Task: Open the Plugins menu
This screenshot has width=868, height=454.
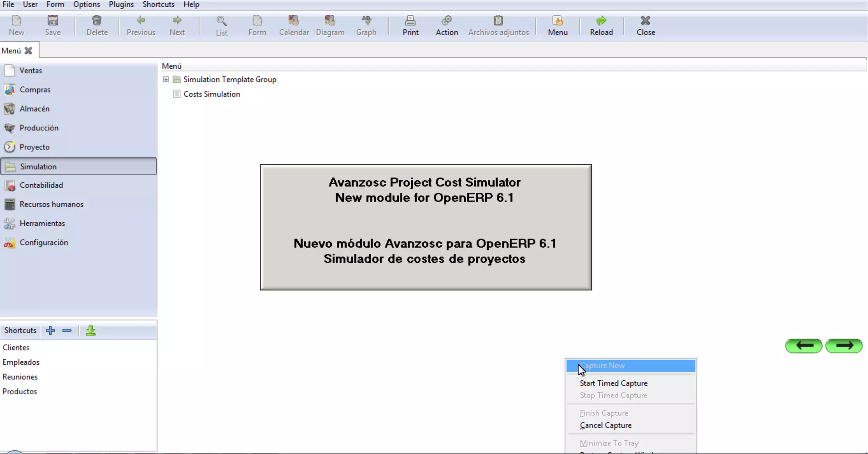Action: pos(121,5)
